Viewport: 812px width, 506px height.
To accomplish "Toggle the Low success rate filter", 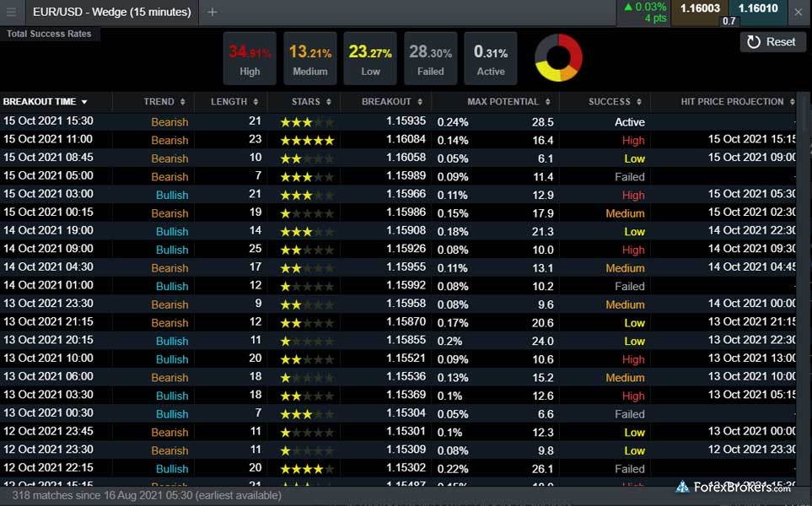I will point(370,59).
